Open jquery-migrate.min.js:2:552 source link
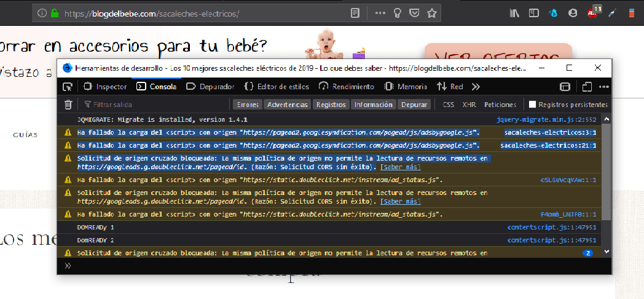The width and height of the screenshot is (644, 299). (546, 120)
